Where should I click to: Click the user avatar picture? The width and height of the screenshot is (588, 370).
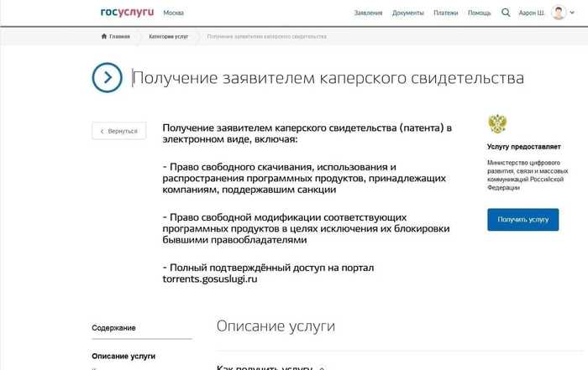pyautogui.click(x=559, y=13)
